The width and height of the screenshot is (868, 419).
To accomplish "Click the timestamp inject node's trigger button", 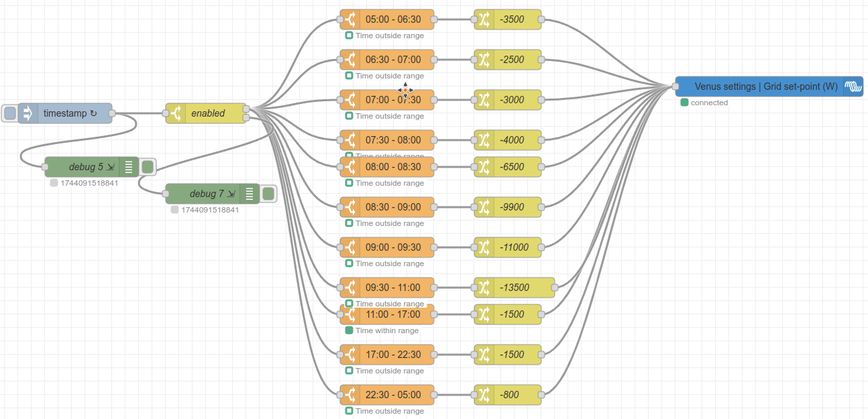I will tap(9, 113).
